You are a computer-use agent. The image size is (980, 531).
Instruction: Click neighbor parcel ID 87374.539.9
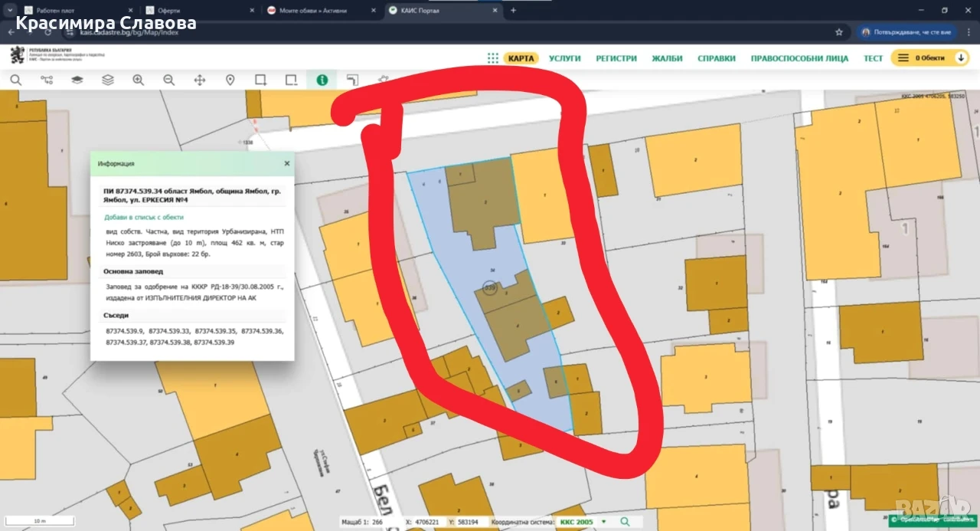tap(125, 330)
